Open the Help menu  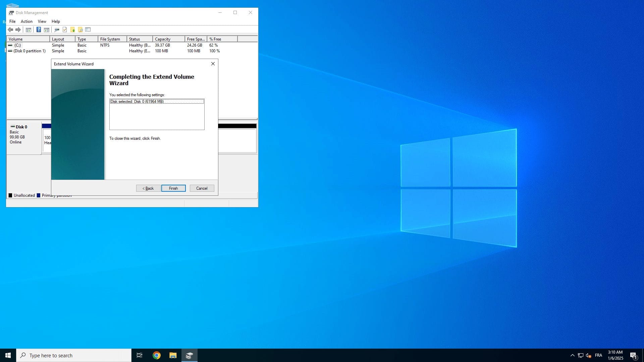pyautogui.click(x=56, y=21)
